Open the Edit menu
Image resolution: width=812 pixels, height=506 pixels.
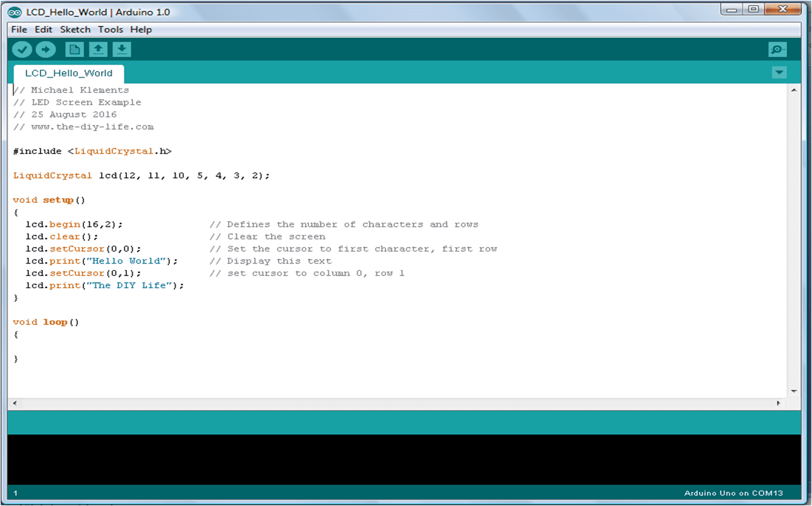click(44, 30)
